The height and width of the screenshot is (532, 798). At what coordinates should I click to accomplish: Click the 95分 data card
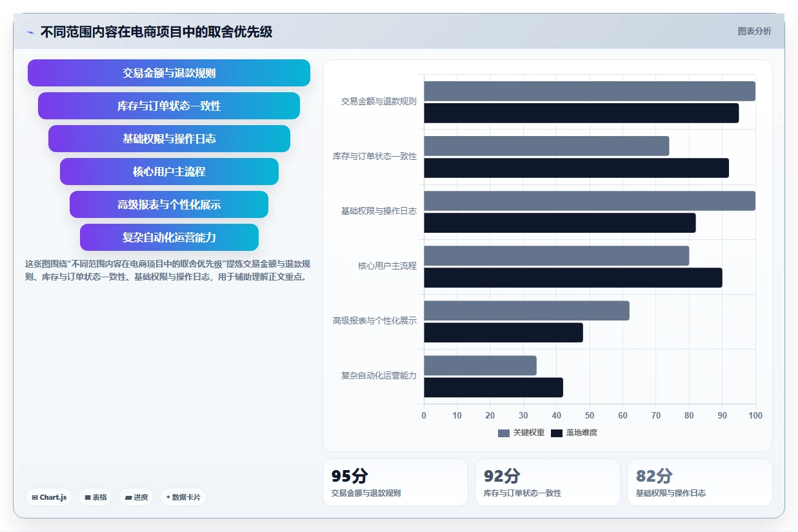[x=395, y=482]
